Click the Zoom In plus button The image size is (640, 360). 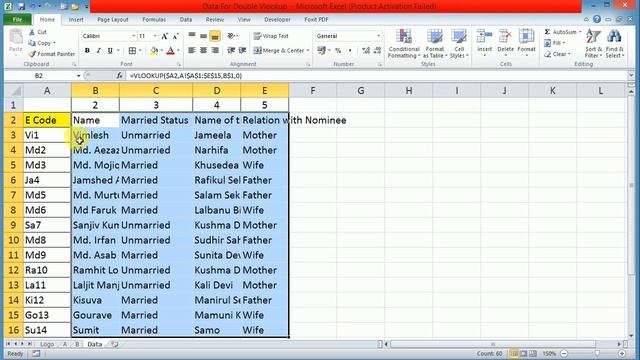click(x=622, y=353)
